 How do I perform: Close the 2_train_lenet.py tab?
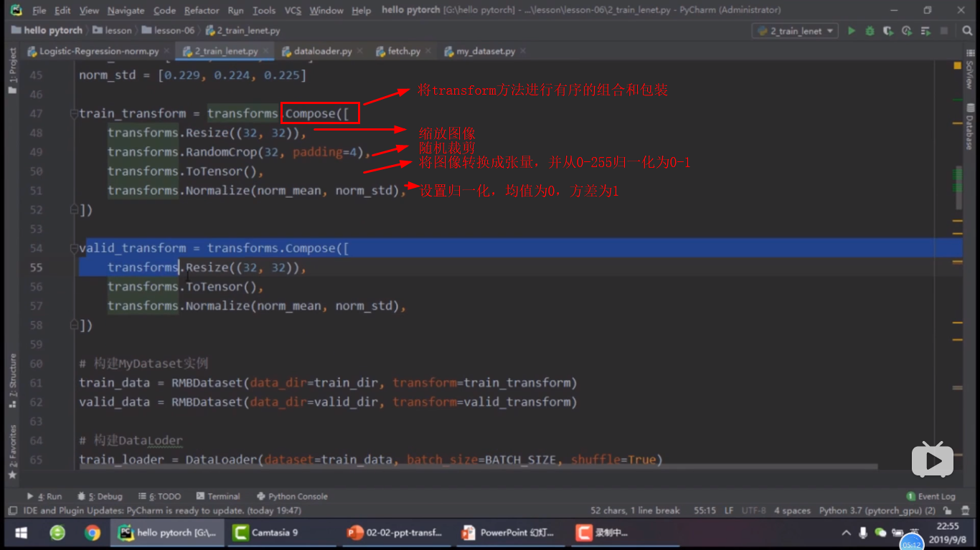pos(266,51)
